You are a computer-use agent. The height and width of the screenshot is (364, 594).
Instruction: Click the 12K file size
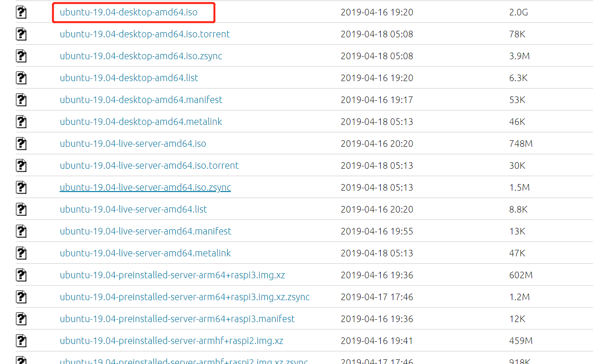tap(517, 319)
